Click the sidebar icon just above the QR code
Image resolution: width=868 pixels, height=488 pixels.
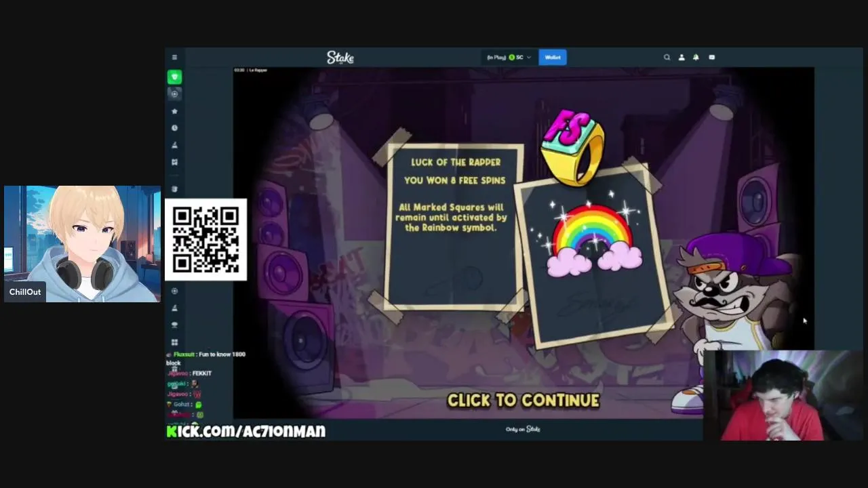pos(174,189)
